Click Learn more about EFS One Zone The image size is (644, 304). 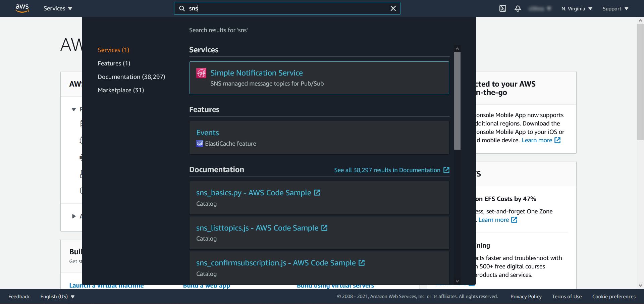point(493,220)
